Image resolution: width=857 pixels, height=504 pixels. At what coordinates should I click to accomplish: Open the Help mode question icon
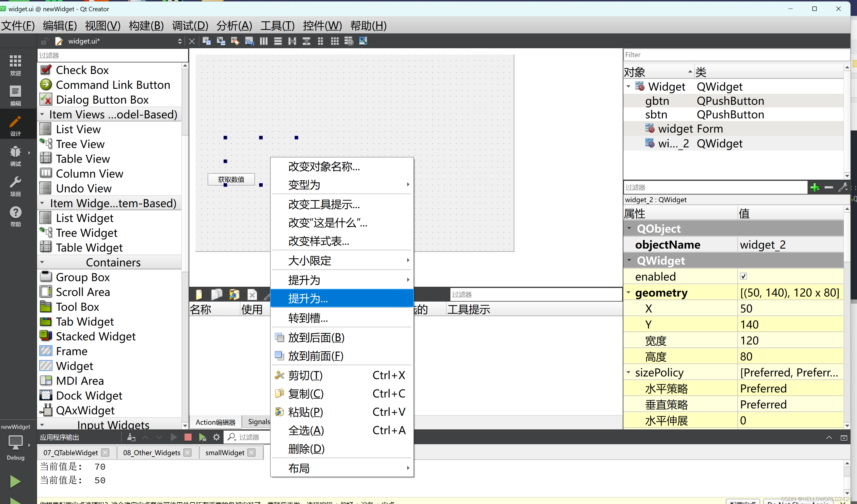(x=15, y=216)
